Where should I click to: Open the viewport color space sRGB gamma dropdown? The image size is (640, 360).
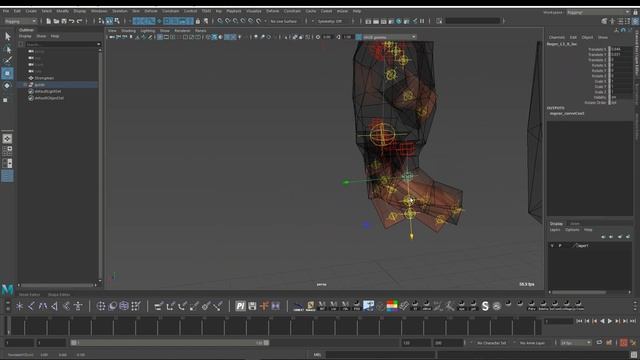[x=389, y=37]
